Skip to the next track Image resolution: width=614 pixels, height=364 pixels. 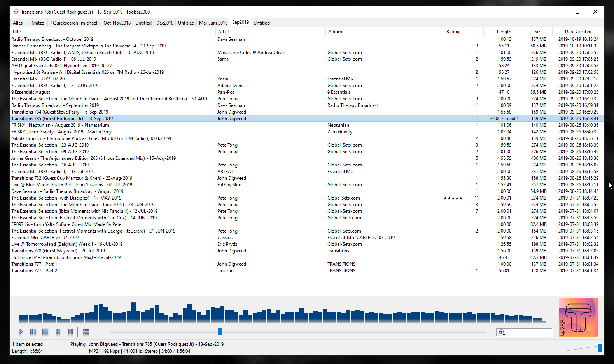[x=70, y=332]
